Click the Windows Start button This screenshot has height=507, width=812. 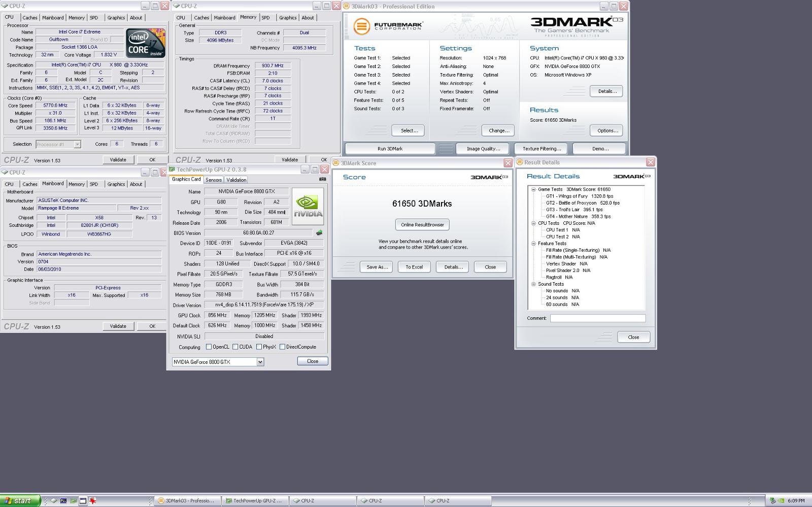pyautogui.click(x=20, y=500)
